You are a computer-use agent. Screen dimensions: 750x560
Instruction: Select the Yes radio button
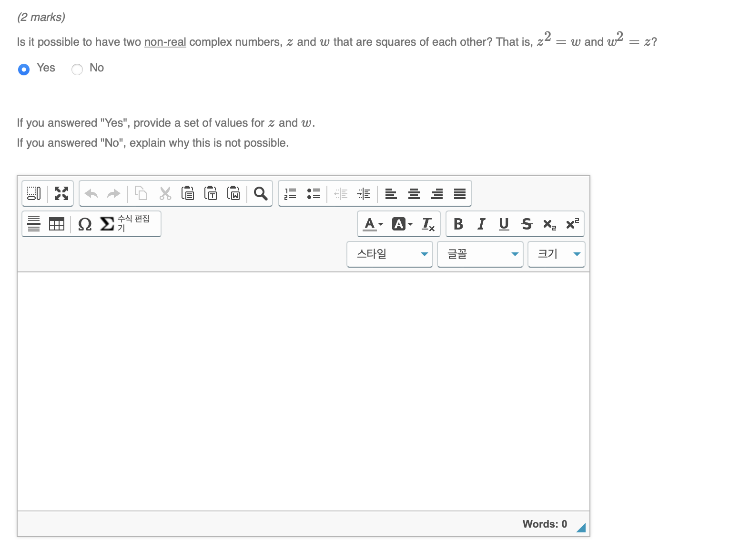(x=24, y=70)
